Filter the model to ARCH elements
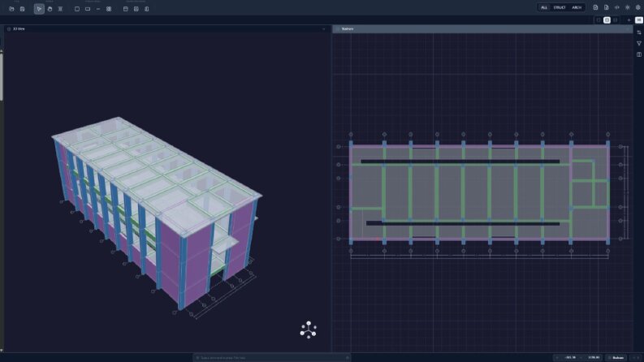This screenshot has height=362, width=644. tap(577, 7)
